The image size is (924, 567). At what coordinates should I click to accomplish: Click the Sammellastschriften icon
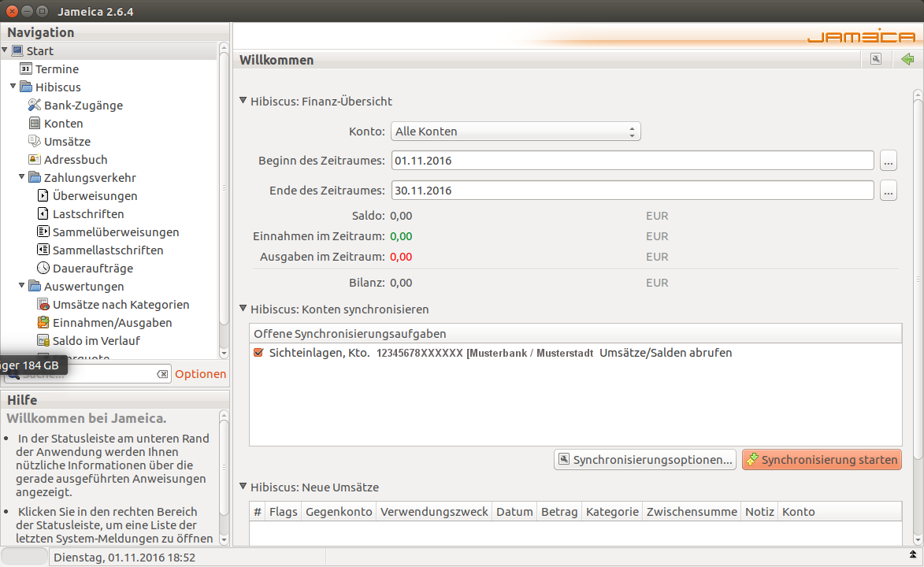click(43, 250)
